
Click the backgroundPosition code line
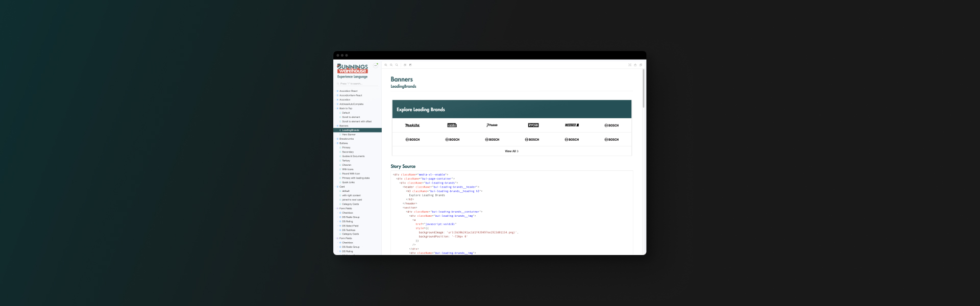coord(443,237)
